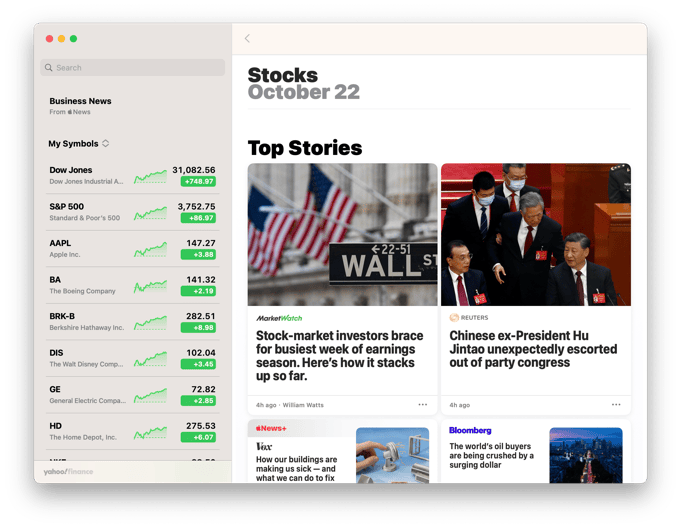Select the DIS Walt Disney row
This screenshot has width=681, height=528.
coord(132,358)
